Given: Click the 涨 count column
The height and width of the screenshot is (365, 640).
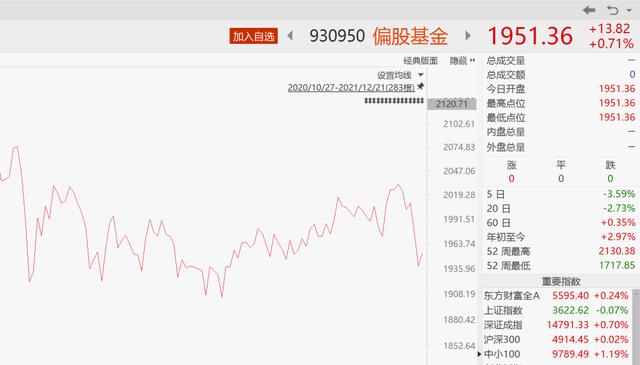Looking at the screenshot, I should [511, 172].
